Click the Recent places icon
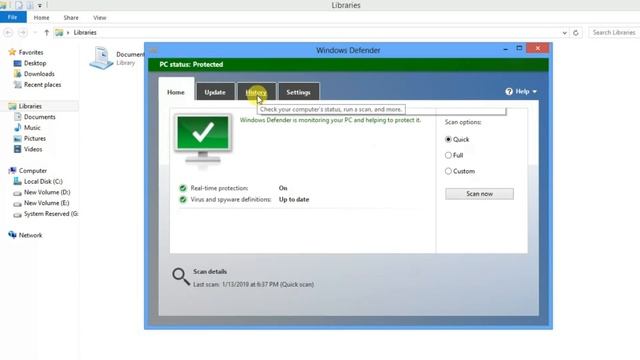 coord(17,84)
